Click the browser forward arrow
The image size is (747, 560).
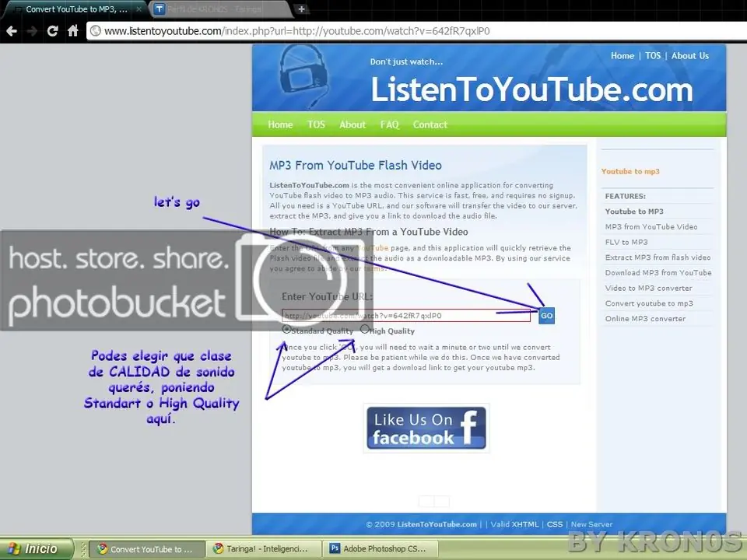coord(32,31)
